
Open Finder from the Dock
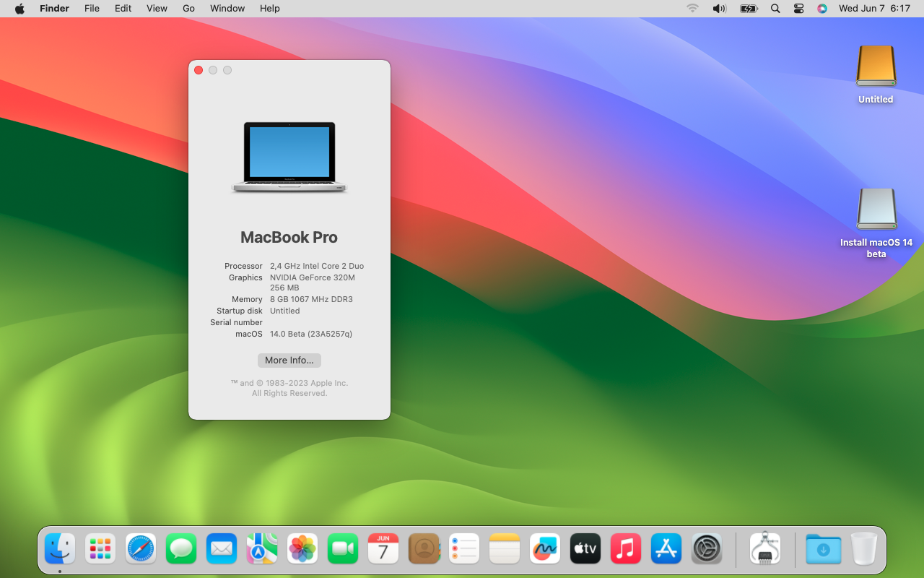[x=60, y=549]
